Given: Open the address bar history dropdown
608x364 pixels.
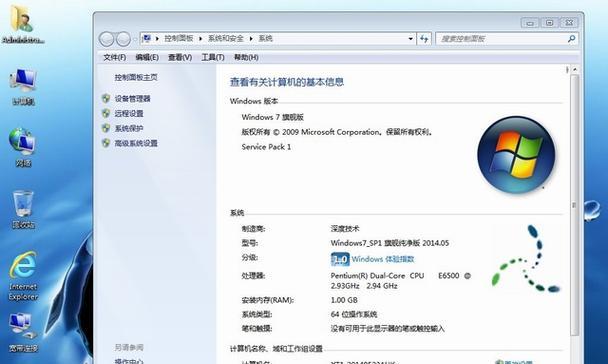Looking at the screenshot, I should click(x=410, y=39).
